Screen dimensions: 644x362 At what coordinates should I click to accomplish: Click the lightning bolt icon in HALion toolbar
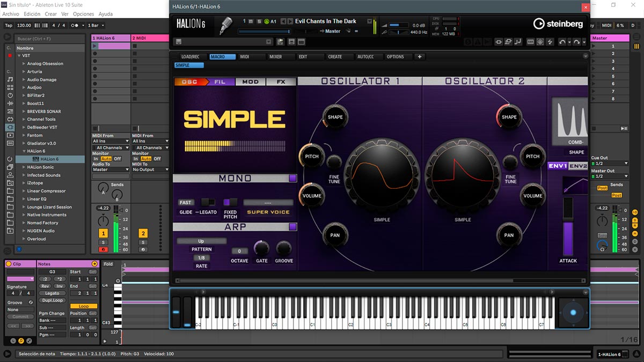550,41
